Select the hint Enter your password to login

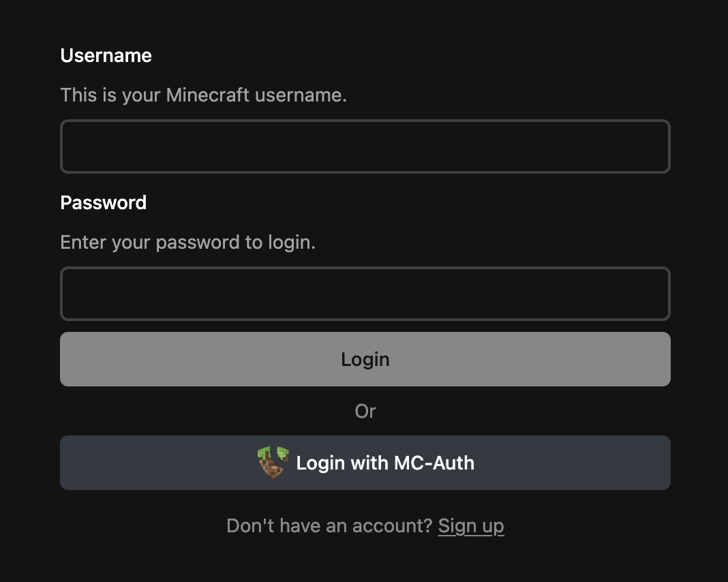tap(188, 242)
